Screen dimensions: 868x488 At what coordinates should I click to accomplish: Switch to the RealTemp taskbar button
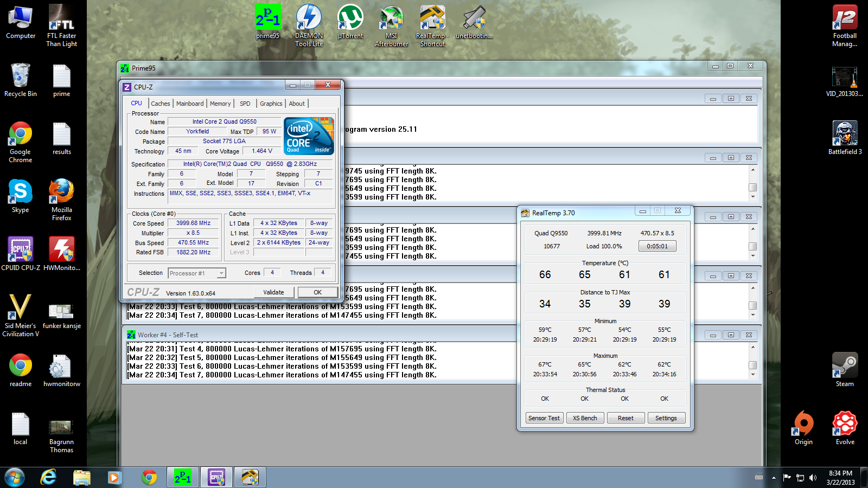[x=250, y=477]
